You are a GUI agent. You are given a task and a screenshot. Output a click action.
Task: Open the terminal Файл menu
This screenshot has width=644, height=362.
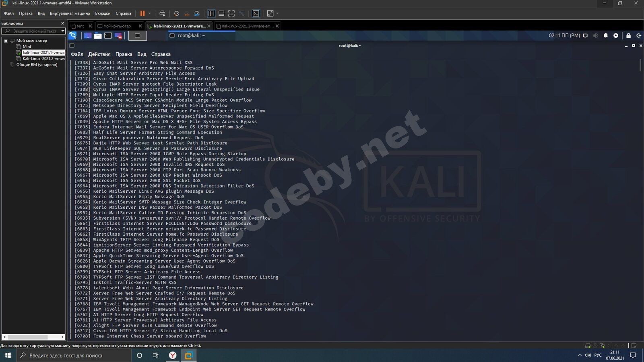point(77,54)
